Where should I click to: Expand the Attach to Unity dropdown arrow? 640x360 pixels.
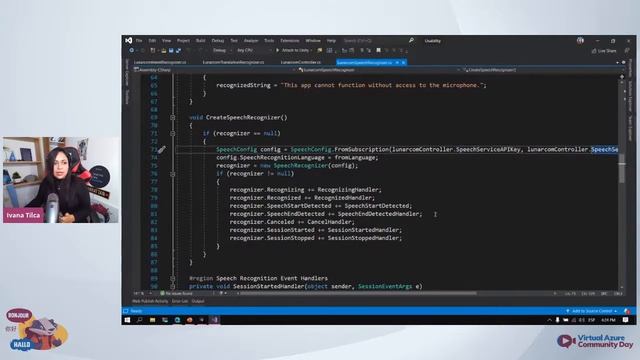(312, 51)
